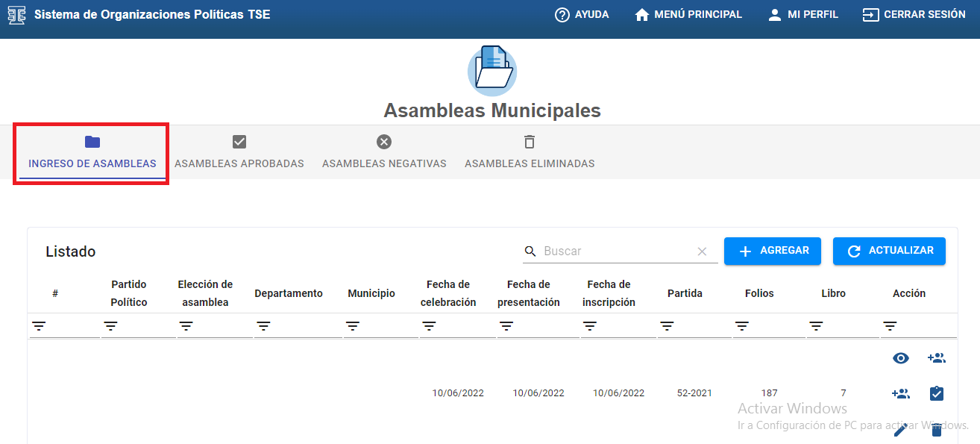Click the pencil edit icon in the row
This screenshot has height=444, width=980.
(x=900, y=430)
